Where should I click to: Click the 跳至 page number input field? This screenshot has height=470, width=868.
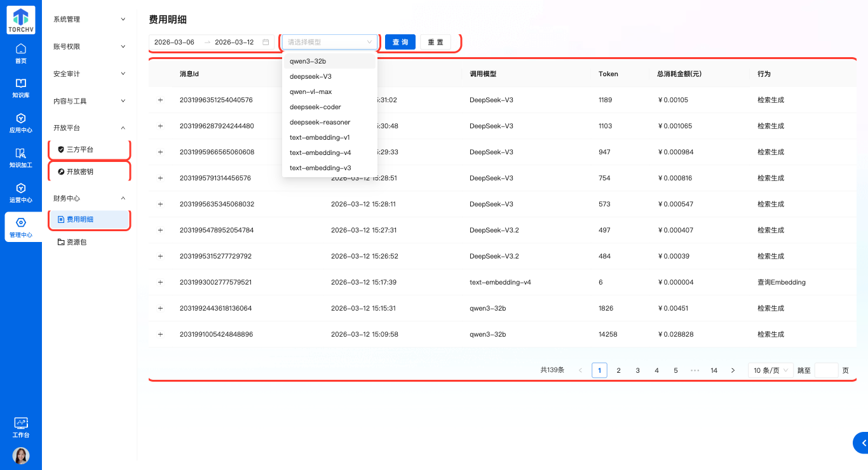[826, 370]
